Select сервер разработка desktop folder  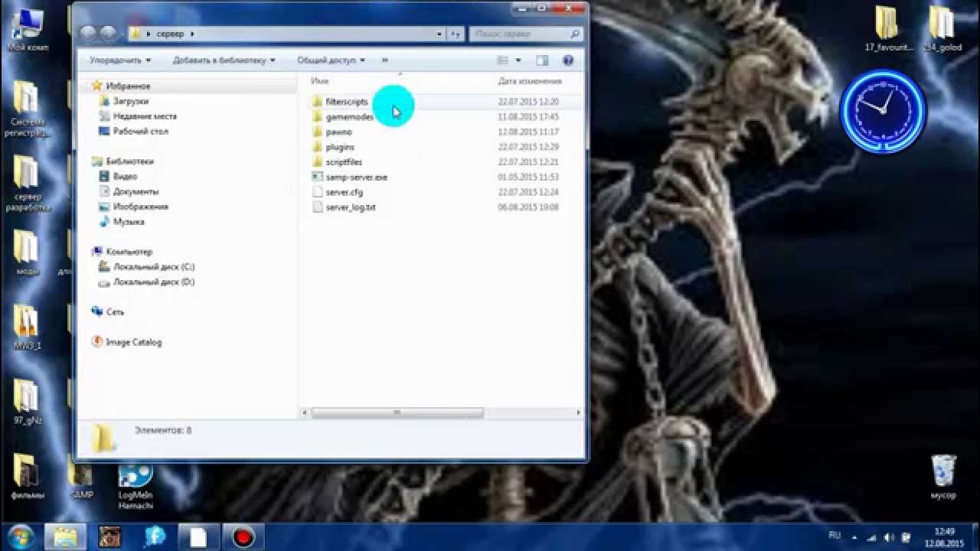tap(28, 184)
